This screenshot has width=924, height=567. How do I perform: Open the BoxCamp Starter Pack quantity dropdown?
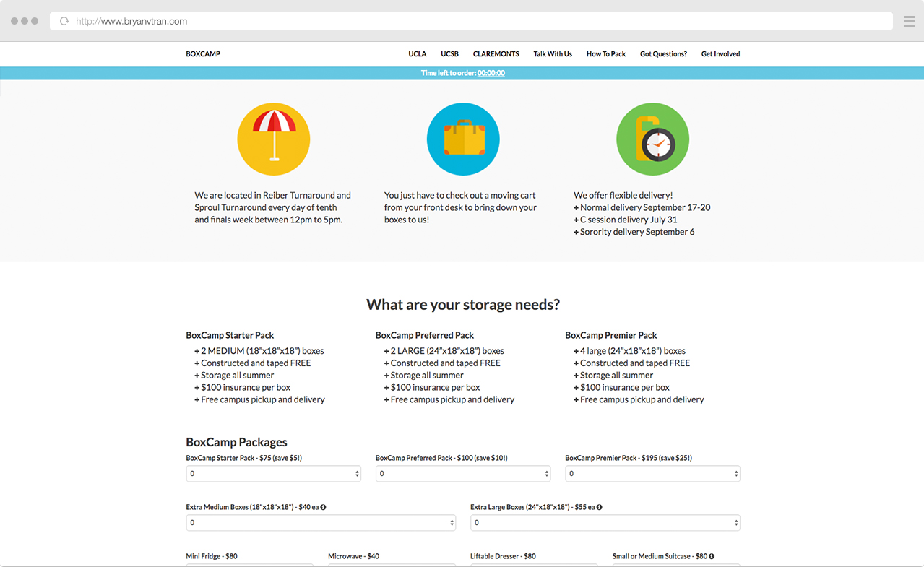(274, 474)
